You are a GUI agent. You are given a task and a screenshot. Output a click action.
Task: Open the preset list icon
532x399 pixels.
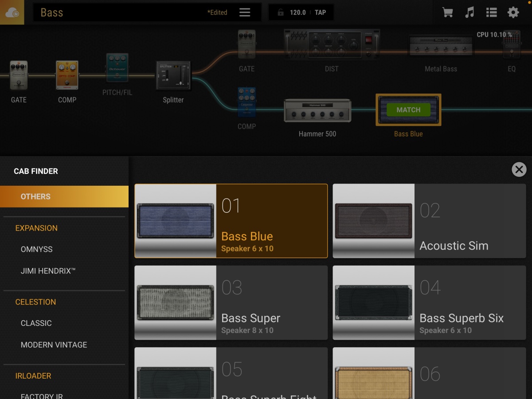491,12
